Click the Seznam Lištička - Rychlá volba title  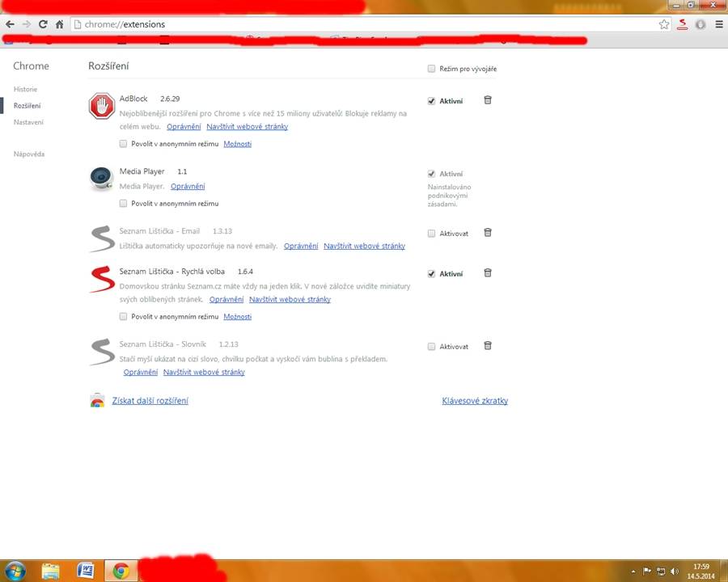tap(171, 272)
